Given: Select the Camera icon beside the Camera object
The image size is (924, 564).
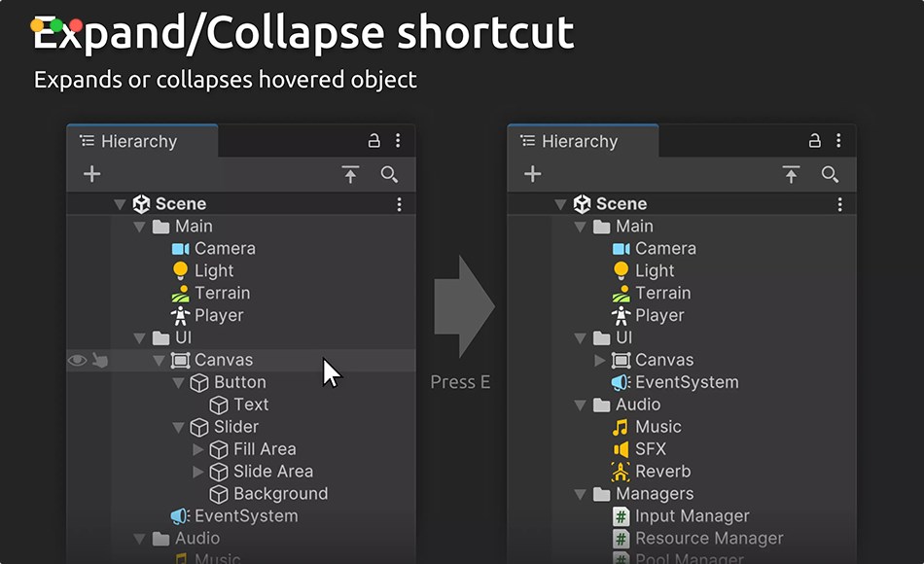Looking at the screenshot, I should tap(181, 248).
